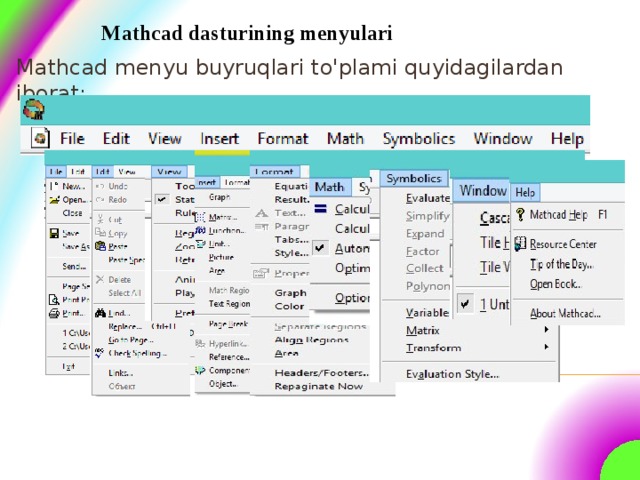
Task: Click the Component icon in the Insert menu
Action: [x=200, y=370]
